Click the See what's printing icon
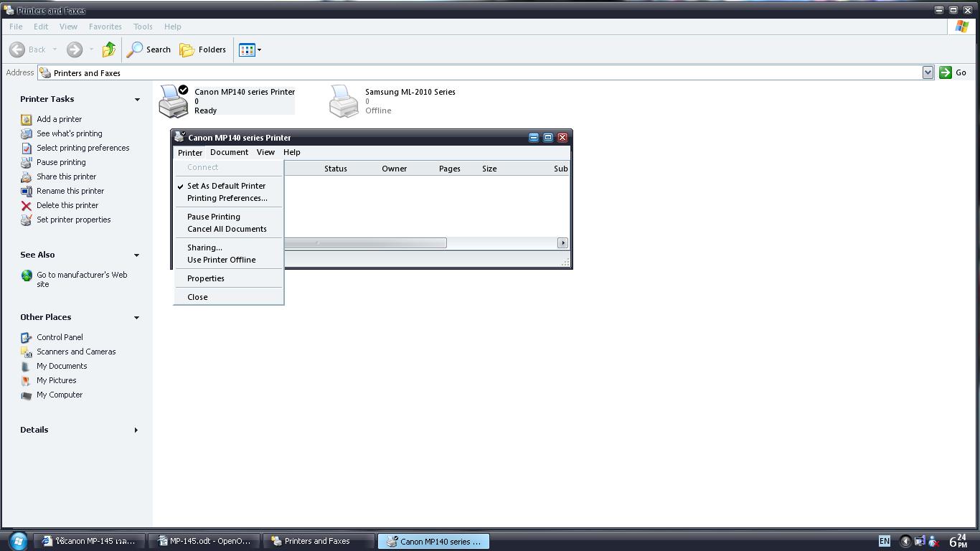This screenshot has height=551, width=980. pyautogui.click(x=27, y=133)
